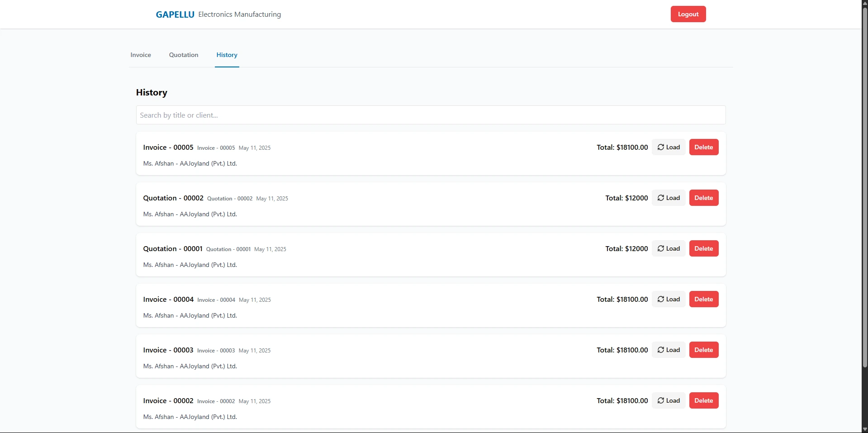Delete Quotation - 00002 entry
The width and height of the screenshot is (868, 433).
[703, 198]
